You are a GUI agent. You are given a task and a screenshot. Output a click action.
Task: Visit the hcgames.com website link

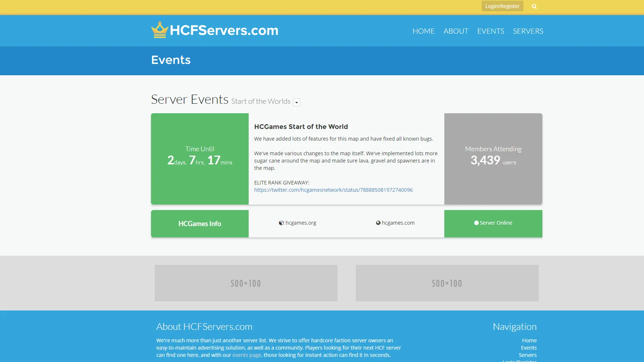click(398, 223)
